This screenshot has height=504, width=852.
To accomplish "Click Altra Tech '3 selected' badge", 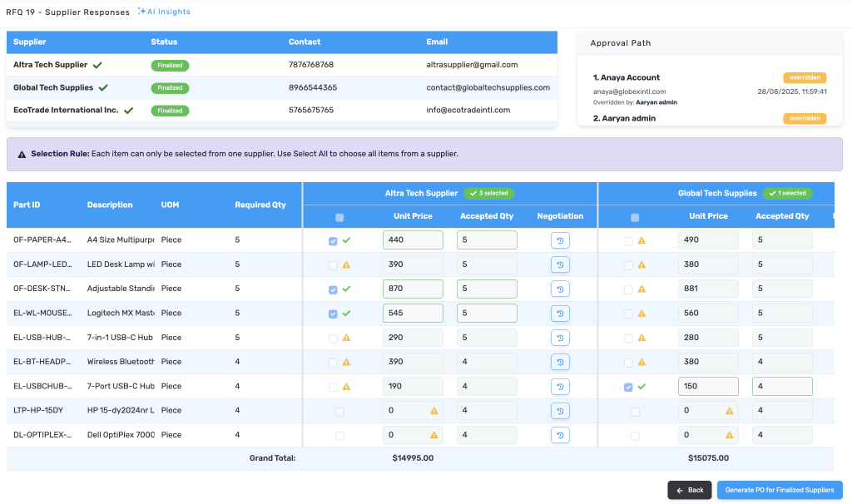I will point(489,193).
